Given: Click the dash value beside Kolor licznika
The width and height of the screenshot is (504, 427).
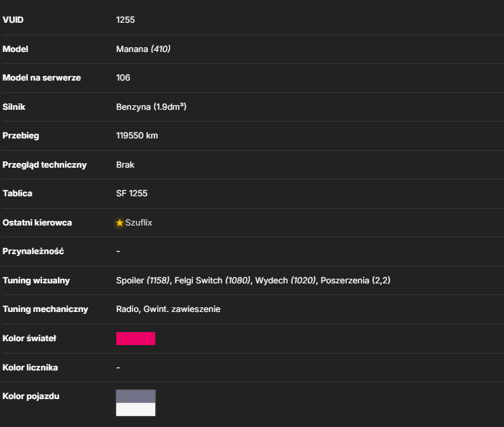Looking at the screenshot, I should (x=118, y=367).
